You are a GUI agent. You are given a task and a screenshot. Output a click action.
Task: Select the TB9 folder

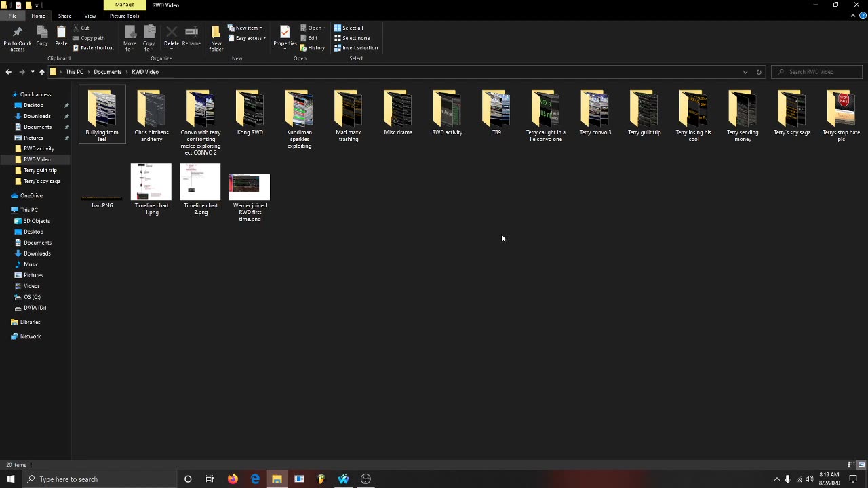(x=496, y=112)
